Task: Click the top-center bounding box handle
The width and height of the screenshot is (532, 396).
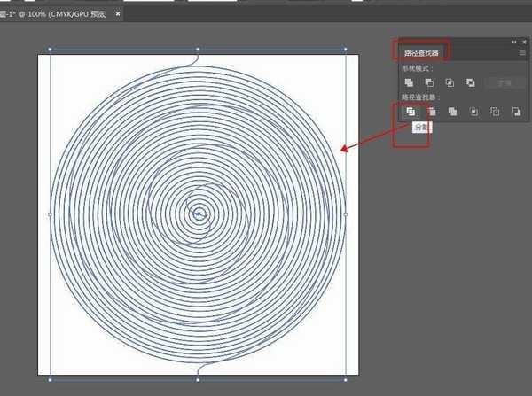Action: coord(197,50)
